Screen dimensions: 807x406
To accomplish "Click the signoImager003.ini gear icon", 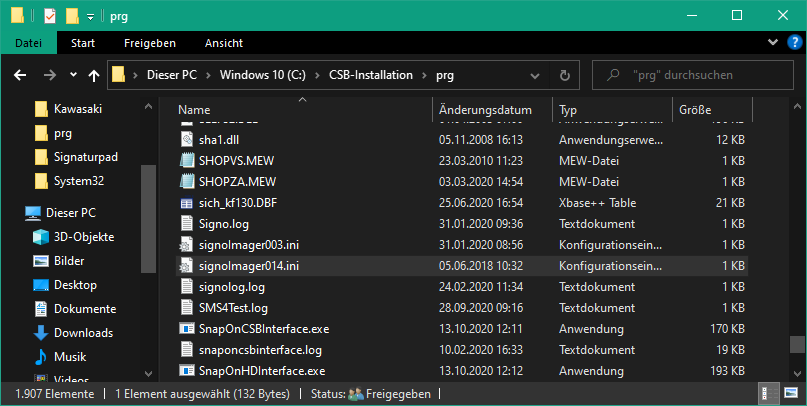I will 186,245.
